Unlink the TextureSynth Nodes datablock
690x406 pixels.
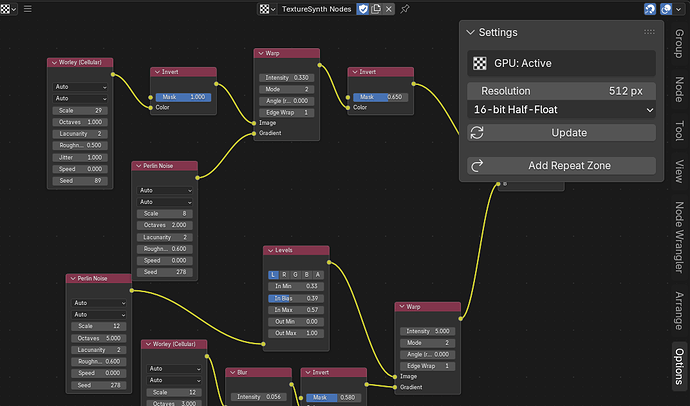pos(389,9)
